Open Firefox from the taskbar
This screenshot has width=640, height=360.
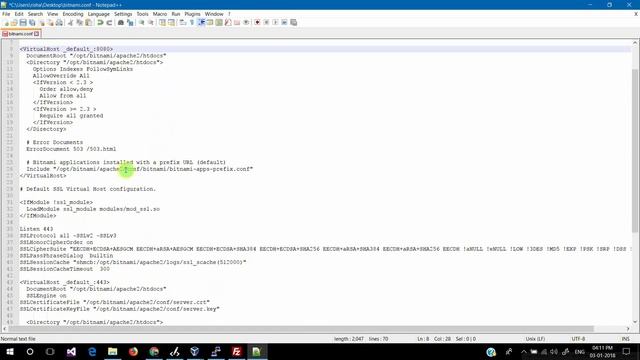(x=133, y=351)
